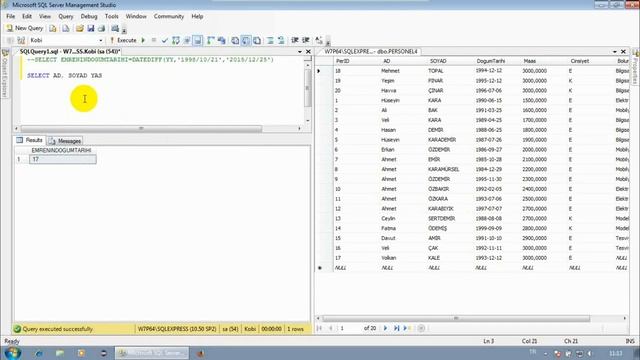
Task: Decrease indent toolbar icon
Action: click(295, 40)
